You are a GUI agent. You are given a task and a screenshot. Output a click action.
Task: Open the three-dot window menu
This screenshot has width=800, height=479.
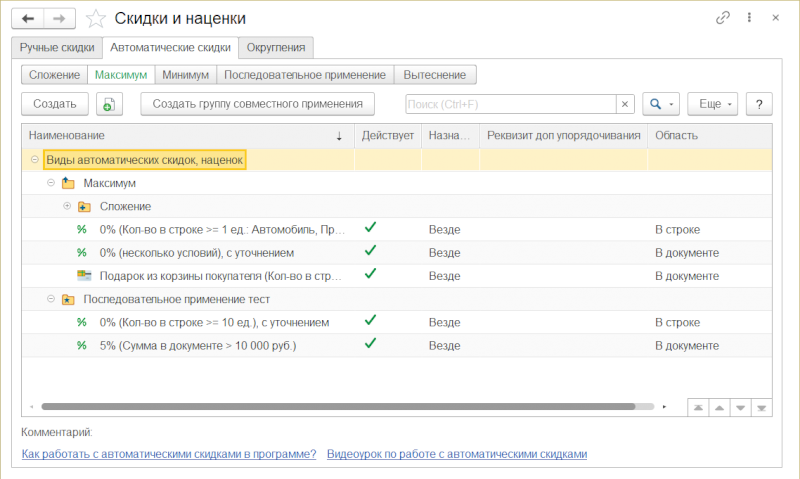[749, 18]
